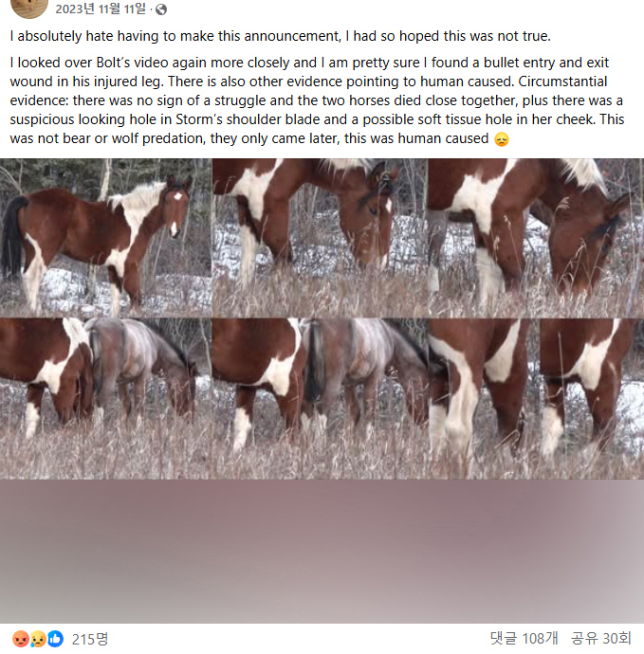Click the 'I absolutely hate having' opening sentence

[x=280, y=36]
